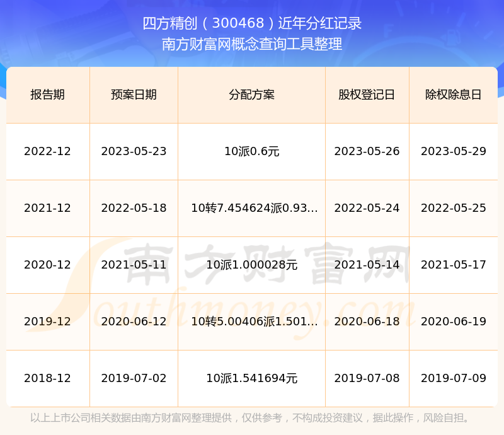Click registration date 2020-06-18

pos(367,321)
